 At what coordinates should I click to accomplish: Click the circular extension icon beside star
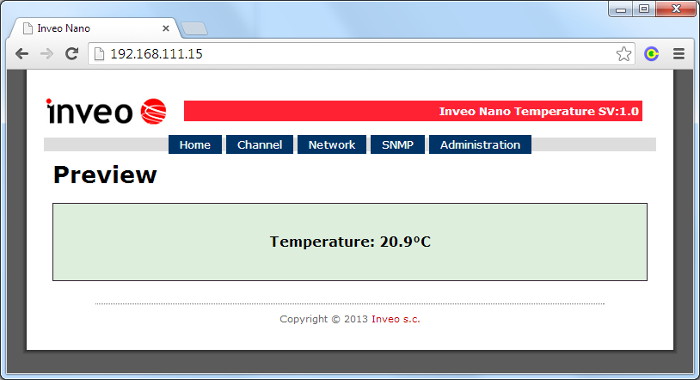651,54
